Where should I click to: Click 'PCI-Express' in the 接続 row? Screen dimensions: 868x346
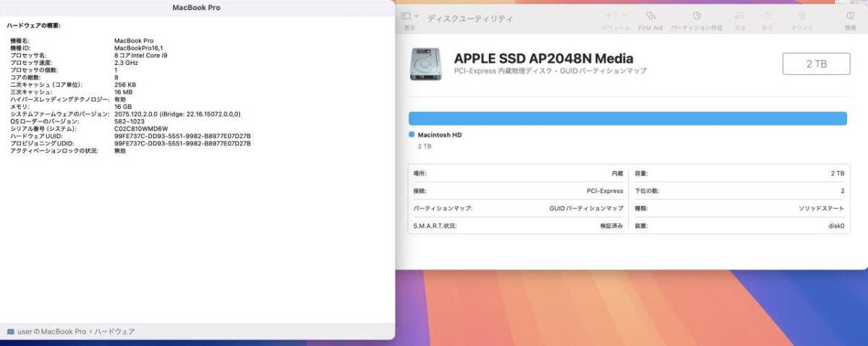tap(605, 191)
